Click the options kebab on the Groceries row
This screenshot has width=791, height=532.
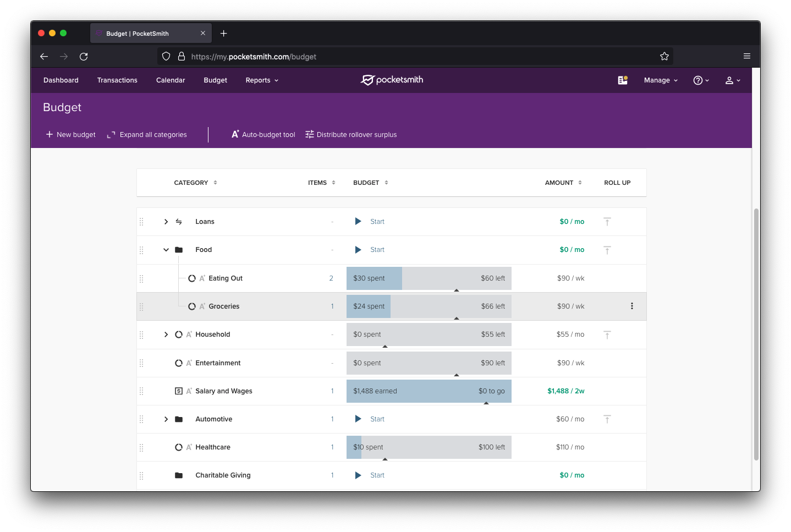tap(631, 306)
